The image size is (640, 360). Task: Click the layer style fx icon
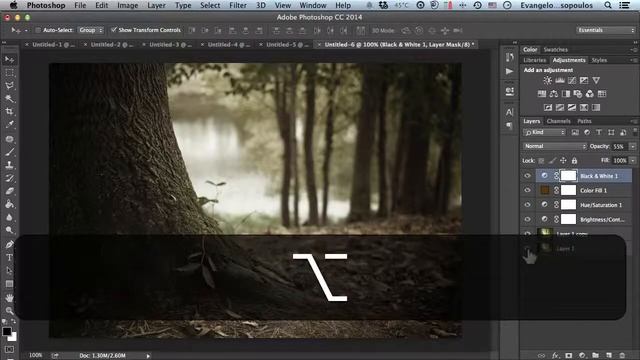555,356
